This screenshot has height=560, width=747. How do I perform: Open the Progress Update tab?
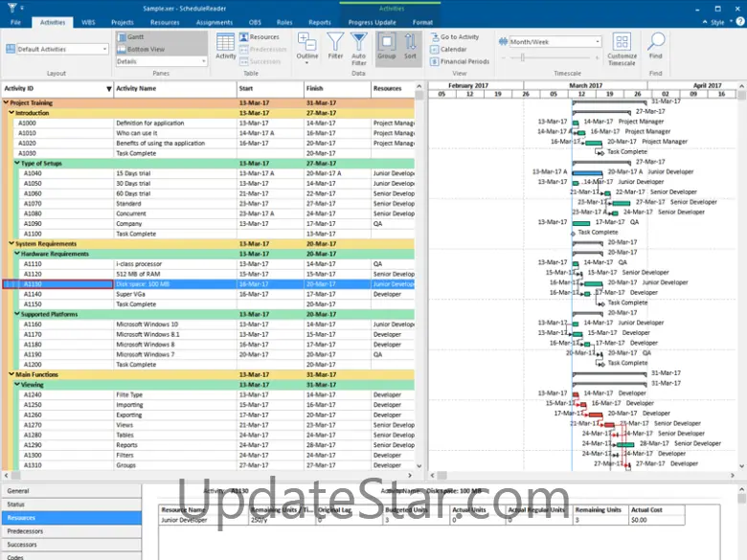click(x=373, y=22)
